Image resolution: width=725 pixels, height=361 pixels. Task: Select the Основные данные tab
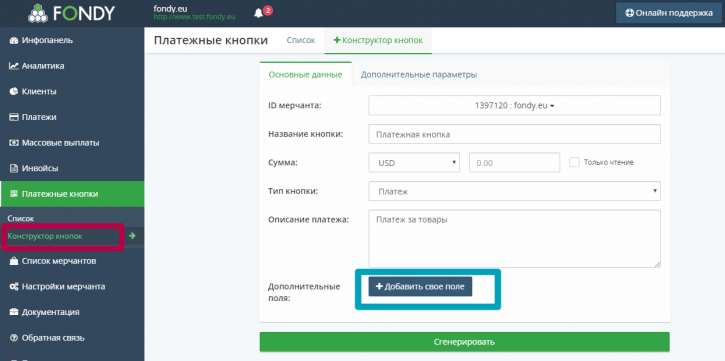pyautogui.click(x=306, y=74)
